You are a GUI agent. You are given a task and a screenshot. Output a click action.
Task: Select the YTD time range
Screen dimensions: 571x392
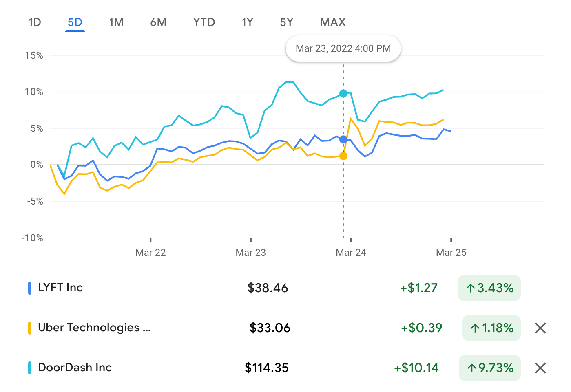click(x=204, y=22)
